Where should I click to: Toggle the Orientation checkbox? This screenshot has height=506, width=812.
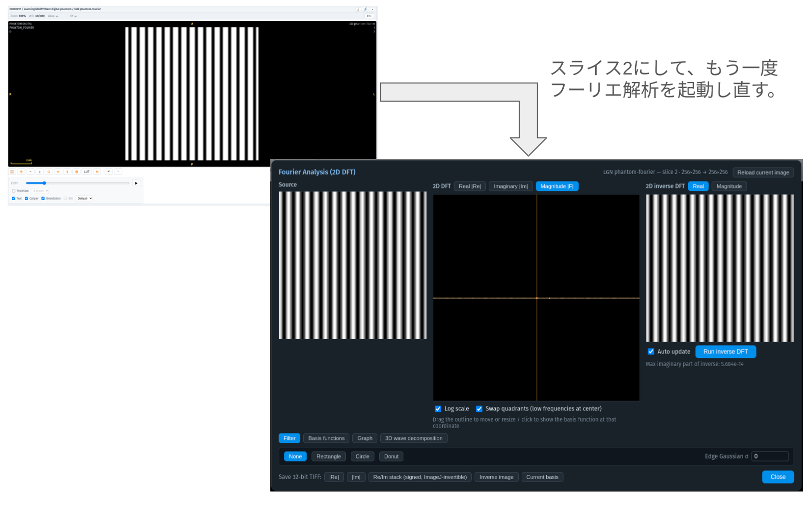click(43, 198)
